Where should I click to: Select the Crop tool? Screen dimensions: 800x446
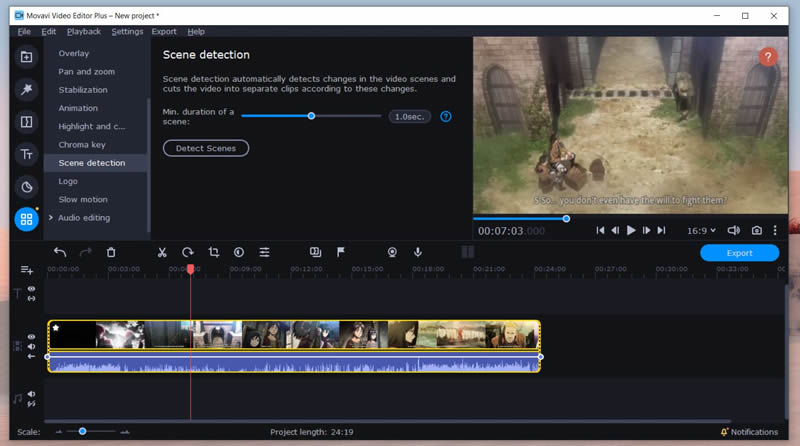pos(214,252)
